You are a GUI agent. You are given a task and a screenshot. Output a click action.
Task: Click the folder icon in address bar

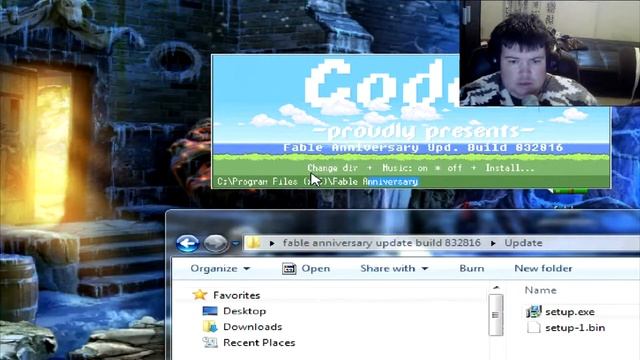[253, 243]
